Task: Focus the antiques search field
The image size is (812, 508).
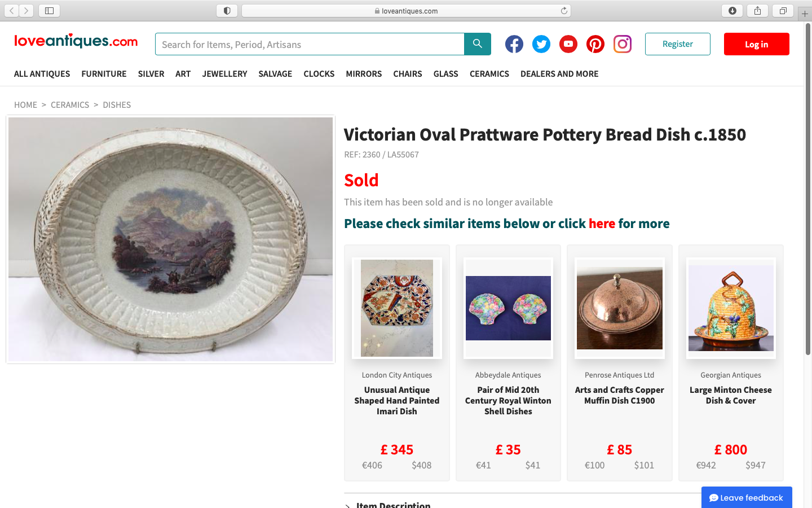Action: pyautogui.click(x=310, y=44)
